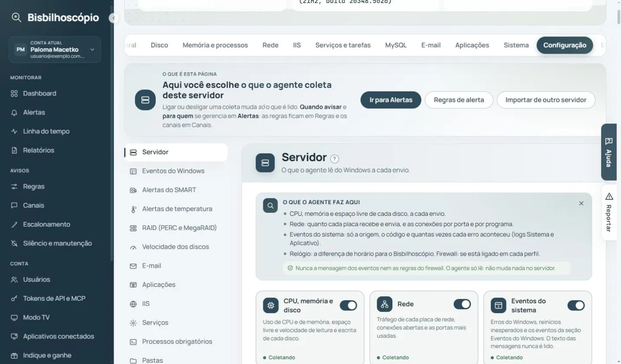Viewport: 621px width, 364px height.
Task: Click the Servidor heading server icon
Action: tap(265, 163)
